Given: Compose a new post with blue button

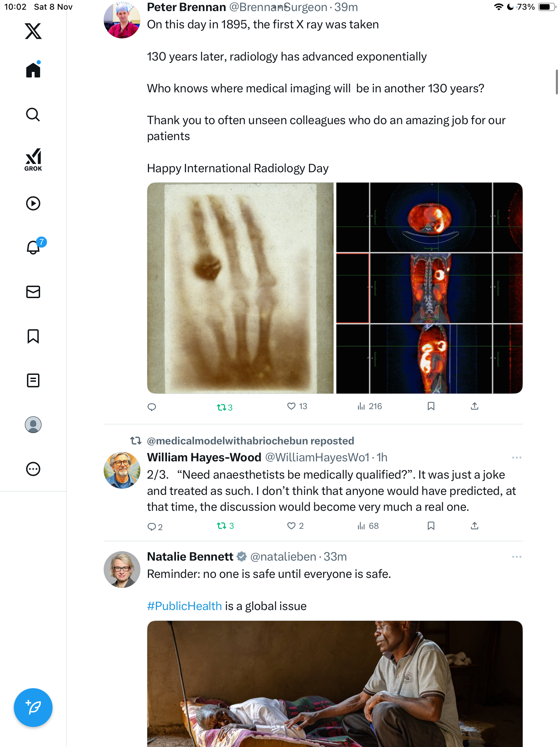Looking at the screenshot, I should [x=33, y=708].
